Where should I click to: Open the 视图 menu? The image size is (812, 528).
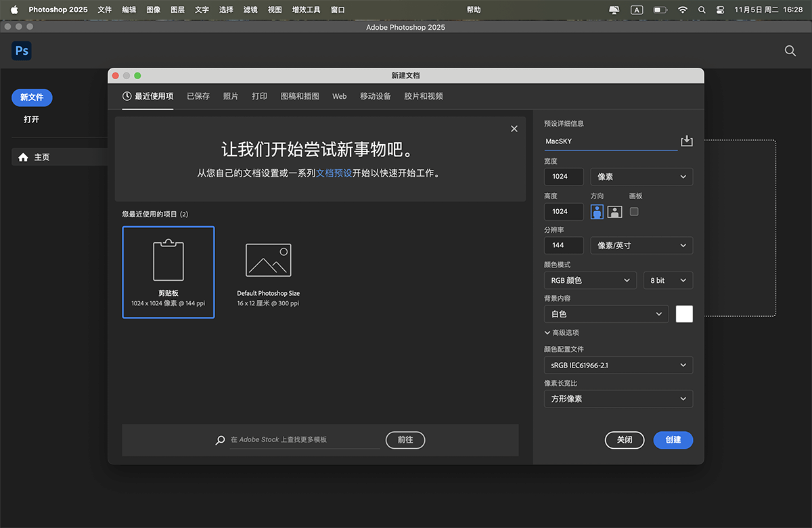coord(275,10)
